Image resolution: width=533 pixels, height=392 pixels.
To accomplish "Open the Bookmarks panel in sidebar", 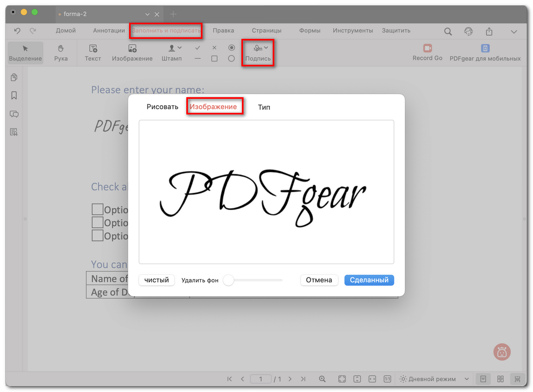I will point(13,95).
